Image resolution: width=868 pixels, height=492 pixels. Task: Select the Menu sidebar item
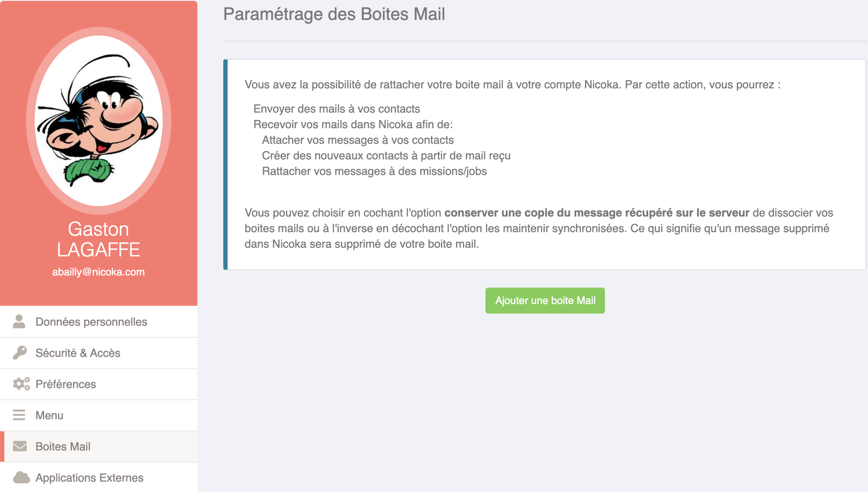[x=99, y=415]
